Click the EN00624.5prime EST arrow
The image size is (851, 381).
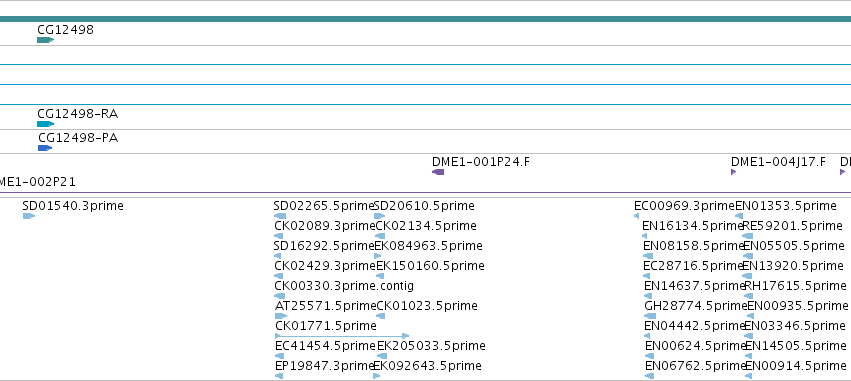point(650,357)
